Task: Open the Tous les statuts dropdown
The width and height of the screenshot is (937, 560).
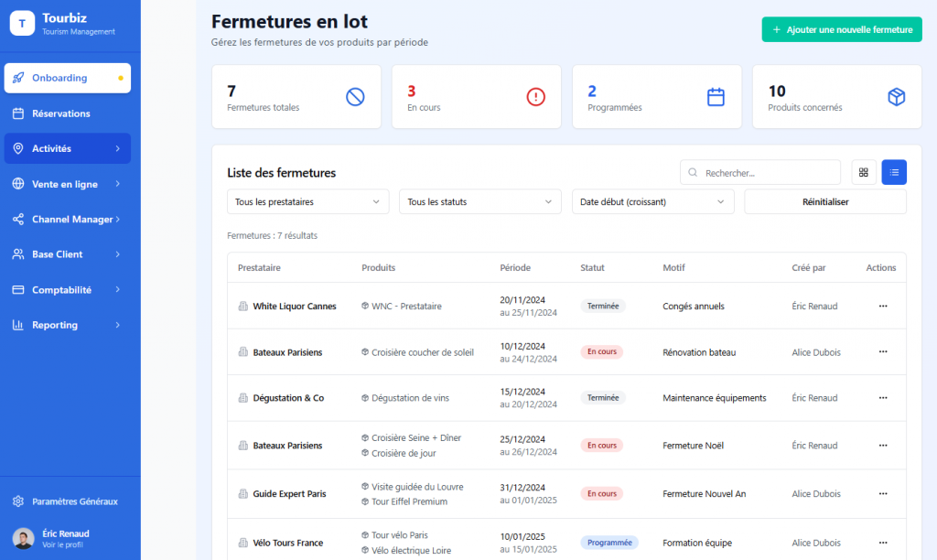Action: coord(479,201)
